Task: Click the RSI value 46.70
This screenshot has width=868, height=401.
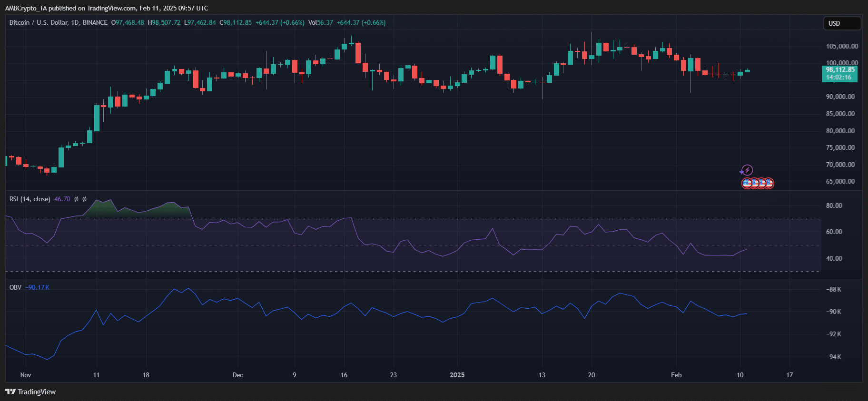Action: coord(62,199)
